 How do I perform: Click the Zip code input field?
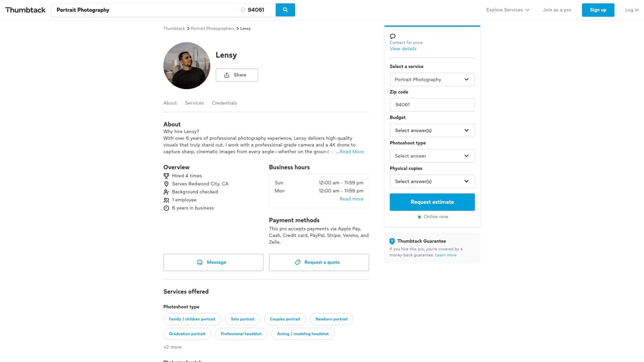click(432, 105)
